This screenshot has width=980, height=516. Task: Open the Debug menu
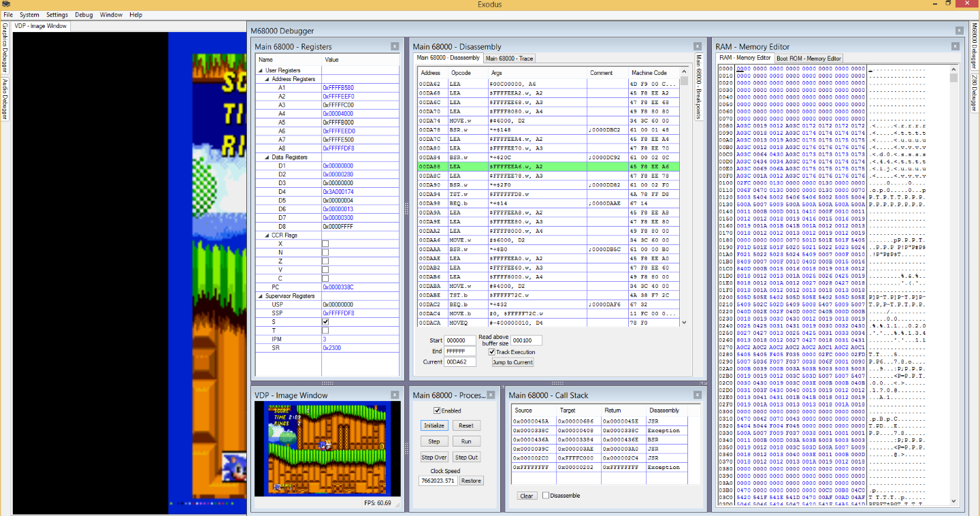84,14
